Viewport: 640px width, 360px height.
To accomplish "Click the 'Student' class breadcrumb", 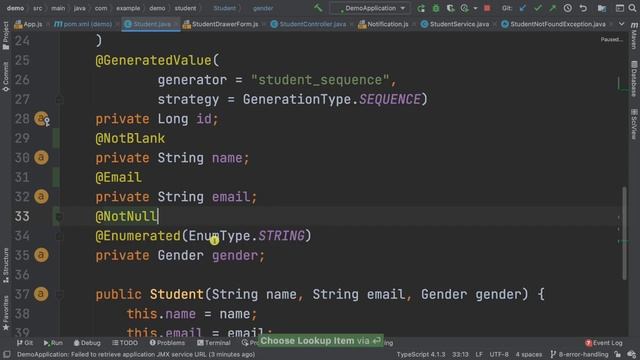I will (x=224, y=8).
